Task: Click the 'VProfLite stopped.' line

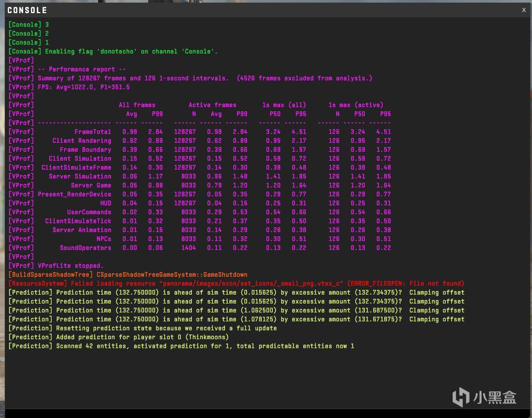Action: click(56, 266)
